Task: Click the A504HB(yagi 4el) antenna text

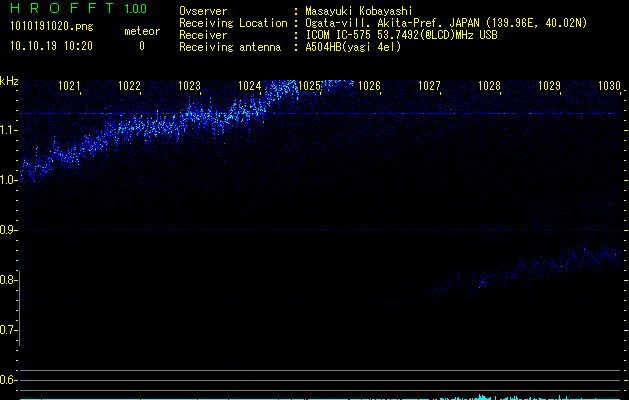Action: click(353, 47)
